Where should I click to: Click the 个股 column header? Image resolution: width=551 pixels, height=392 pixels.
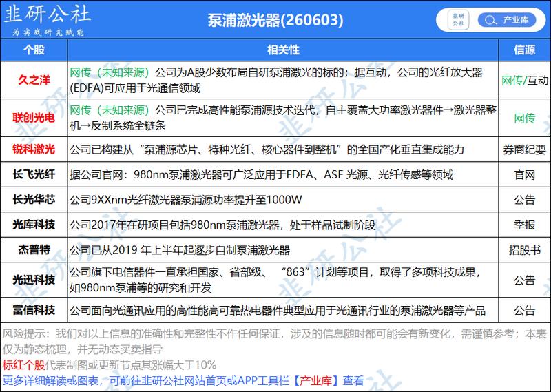click(34, 50)
